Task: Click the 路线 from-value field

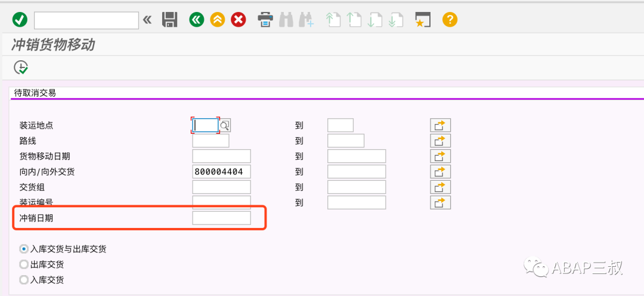Action: (210, 141)
